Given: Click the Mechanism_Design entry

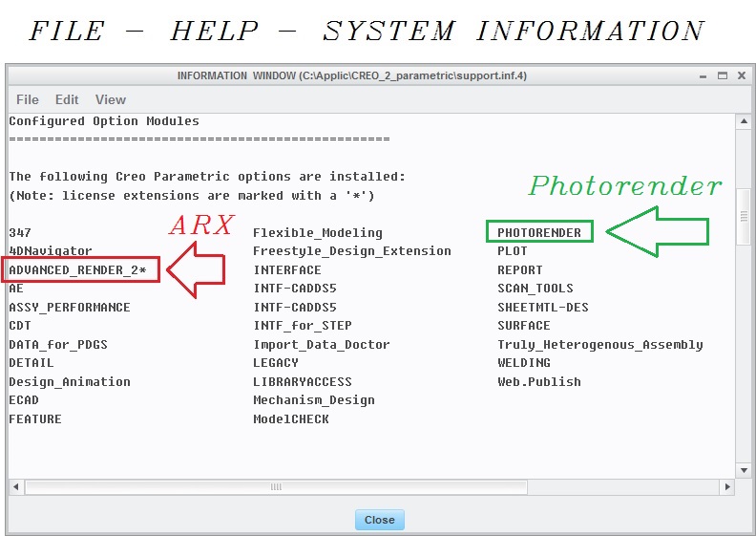Looking at the screenshot, I should point(314,400).
